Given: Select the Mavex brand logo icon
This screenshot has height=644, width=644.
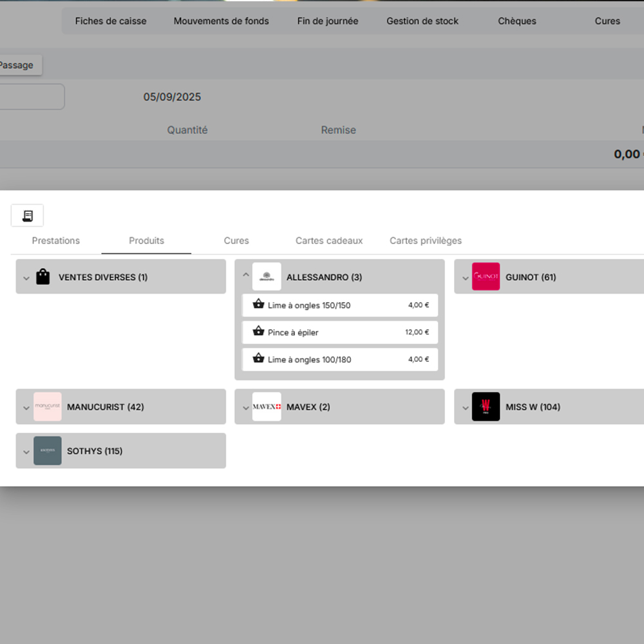Looking at the screenshot, I should (x=267, y=406).
